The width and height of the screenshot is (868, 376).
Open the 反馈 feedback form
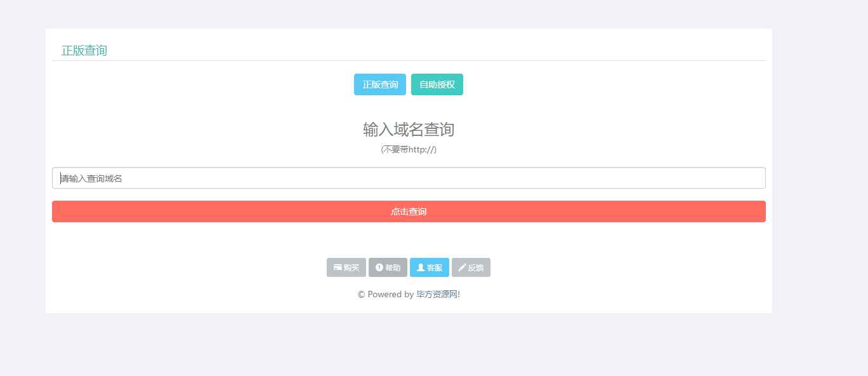(x=471, y=267)
